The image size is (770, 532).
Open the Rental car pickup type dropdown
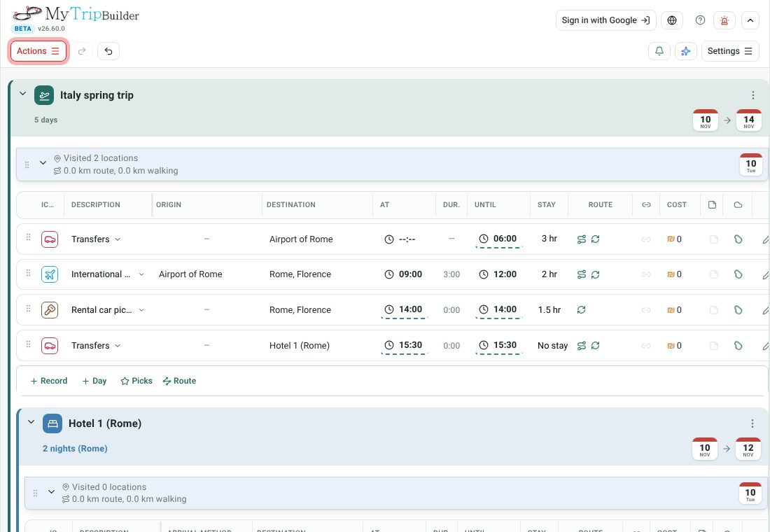141,310
